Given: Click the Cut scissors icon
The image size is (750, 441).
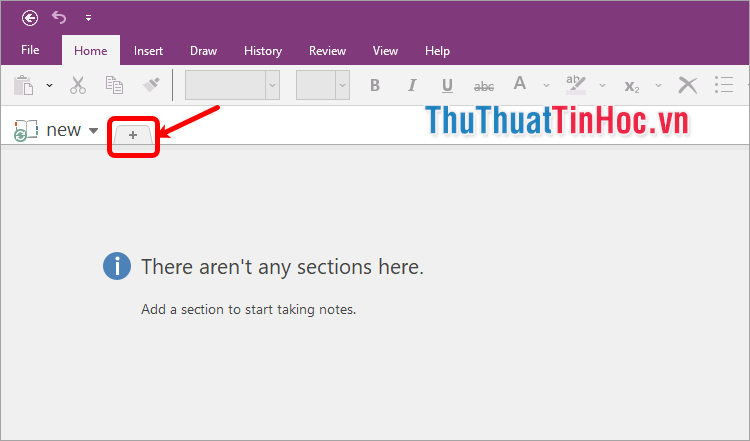Looking at the screenshot, I should tap(78, 85).
